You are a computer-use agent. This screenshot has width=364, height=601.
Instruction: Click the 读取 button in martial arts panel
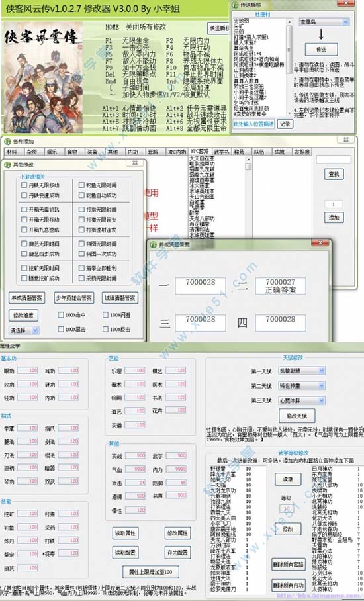point(288,479)
